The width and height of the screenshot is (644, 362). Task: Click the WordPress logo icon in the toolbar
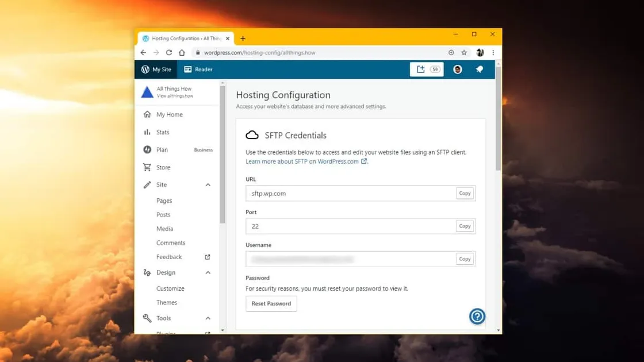(146, 69)
